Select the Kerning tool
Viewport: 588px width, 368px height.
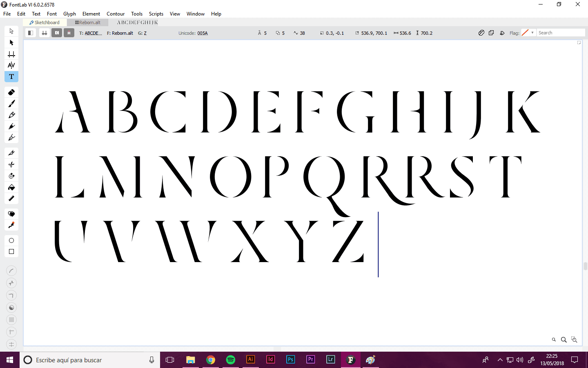tap(11, 65)
